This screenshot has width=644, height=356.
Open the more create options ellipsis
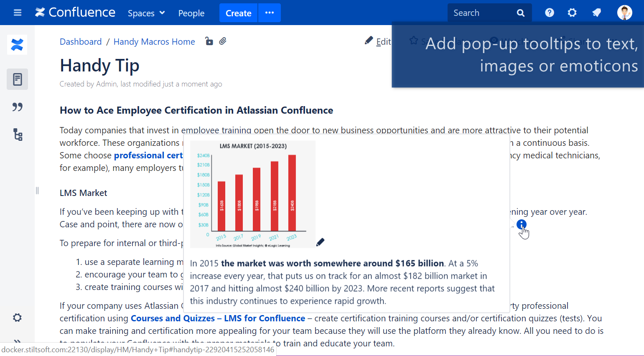270,13
